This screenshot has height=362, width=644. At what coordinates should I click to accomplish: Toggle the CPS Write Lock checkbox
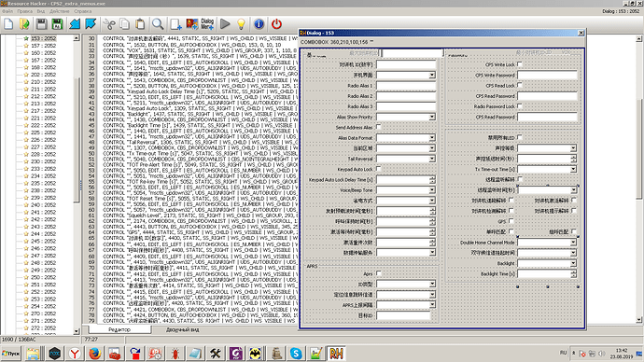[x=520, y=64]
